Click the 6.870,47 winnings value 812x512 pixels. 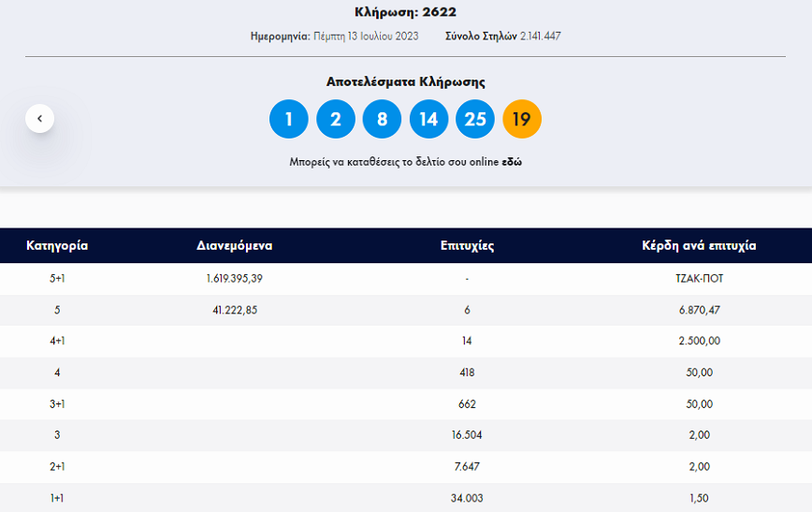pyautogui.click(x=698, y=310)
